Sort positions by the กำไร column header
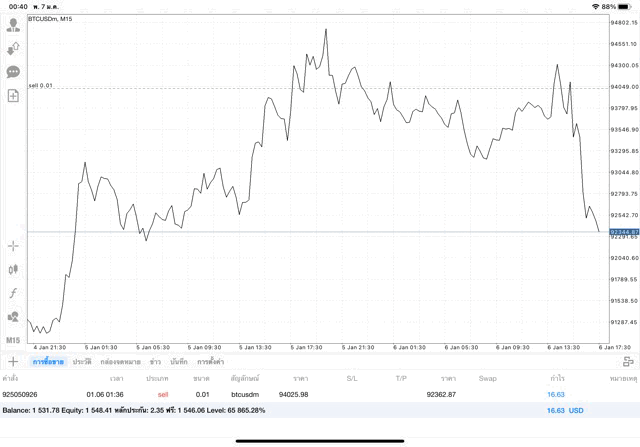The width and height of the screenshot is (640, 447). click(555, 379)
